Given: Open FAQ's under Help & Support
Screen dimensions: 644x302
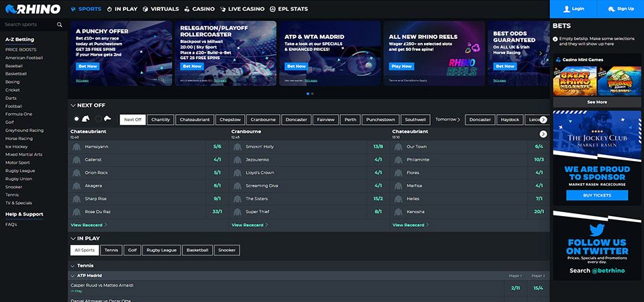Looking at the screenshot, I should (x=11, y=225).
